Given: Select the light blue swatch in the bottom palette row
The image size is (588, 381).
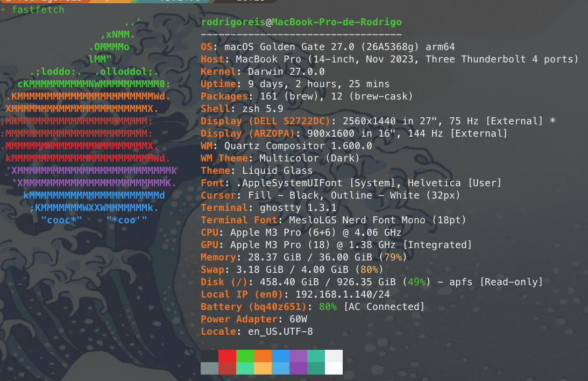Looking at the screenshot, I should click(x=280, y=368).
